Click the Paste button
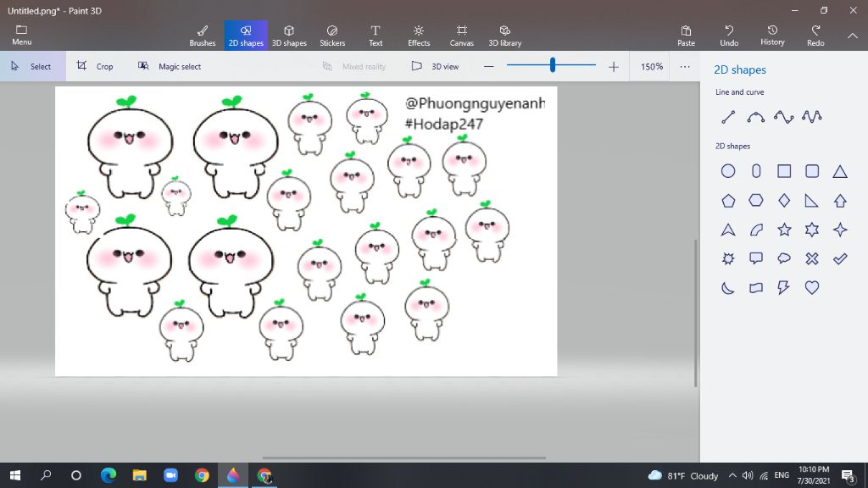The image size is (868, 488). coord(686,36)
